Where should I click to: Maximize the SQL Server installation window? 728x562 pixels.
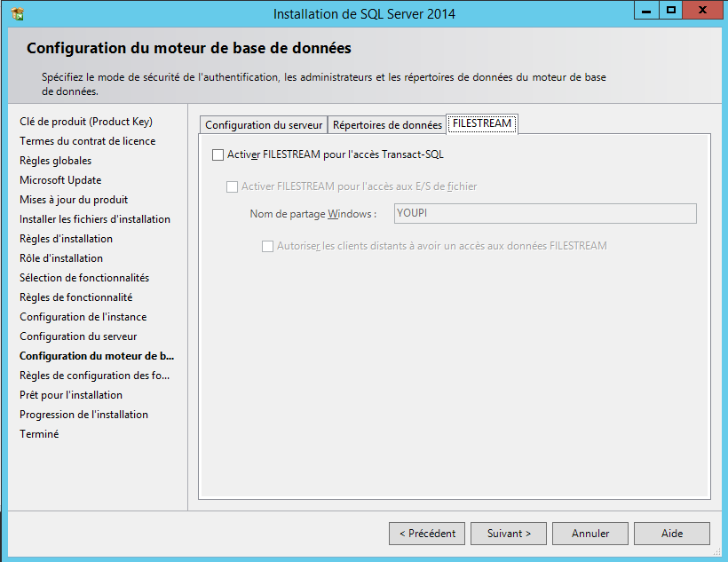671,11
